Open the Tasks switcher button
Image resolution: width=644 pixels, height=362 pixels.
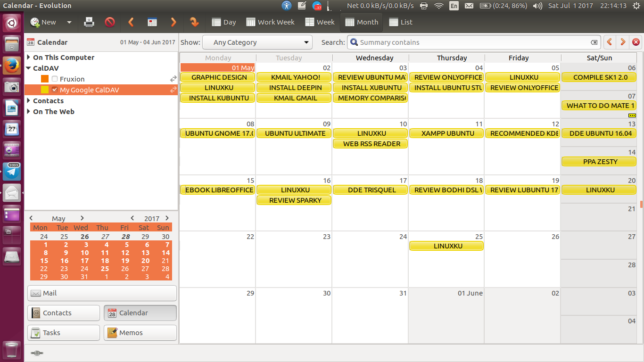64,333
